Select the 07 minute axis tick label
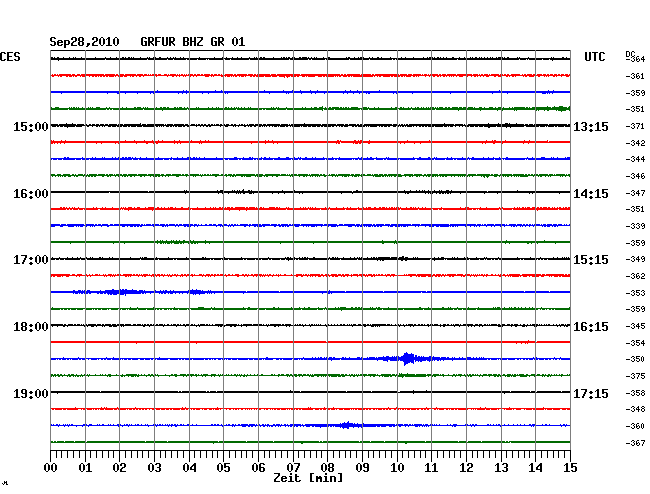650x494 pixels. pyautogui.click(x=293, y=467)
